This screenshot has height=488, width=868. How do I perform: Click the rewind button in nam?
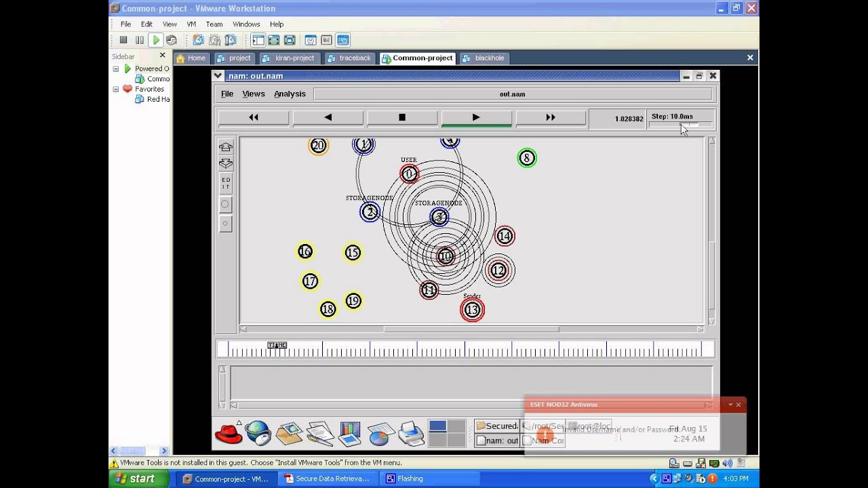[254, 118]
